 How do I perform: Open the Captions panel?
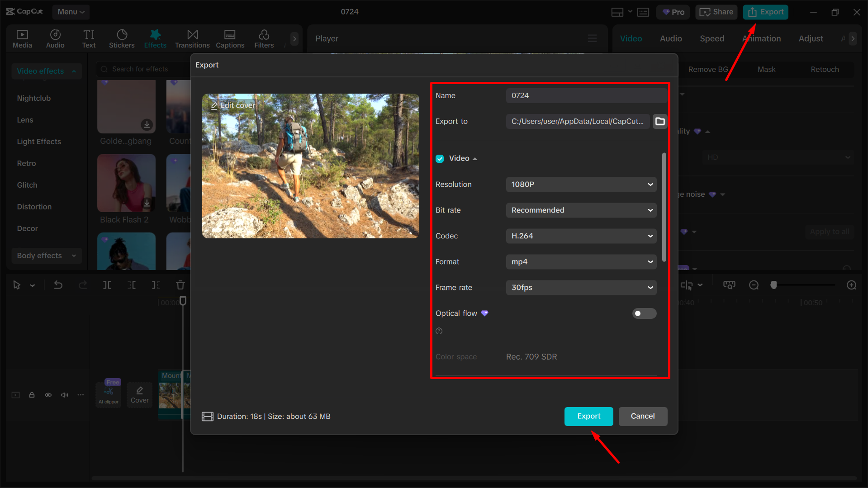(230, 38)
